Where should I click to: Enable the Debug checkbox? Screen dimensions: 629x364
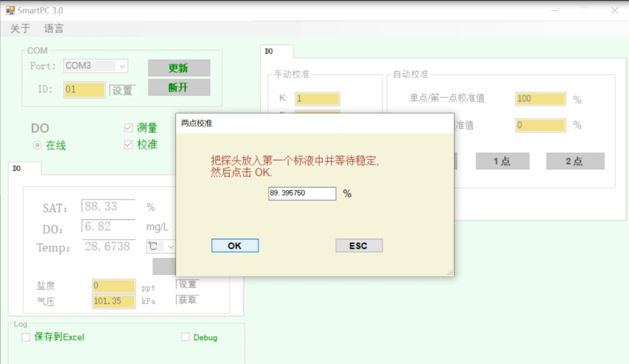click(185, 337)
